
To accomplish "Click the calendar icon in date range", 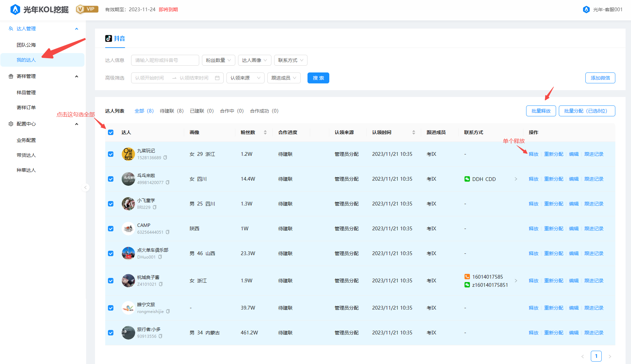I will pyautogui.click(x=217, y=78).
